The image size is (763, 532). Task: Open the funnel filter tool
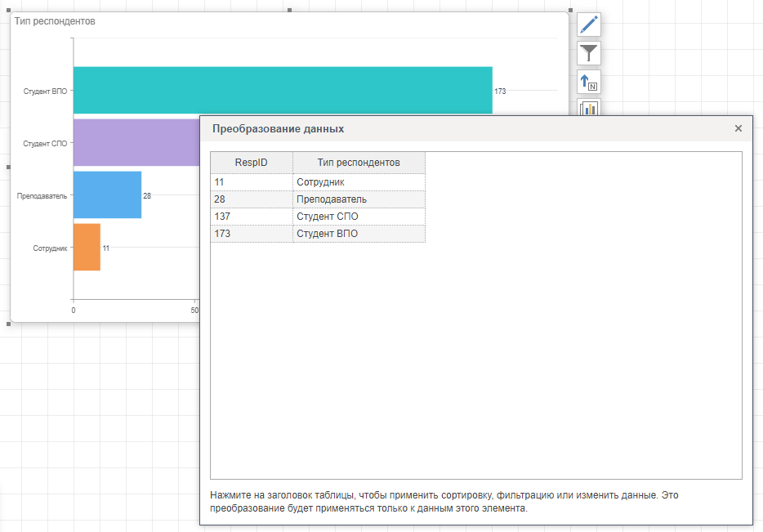click(589, 53)
